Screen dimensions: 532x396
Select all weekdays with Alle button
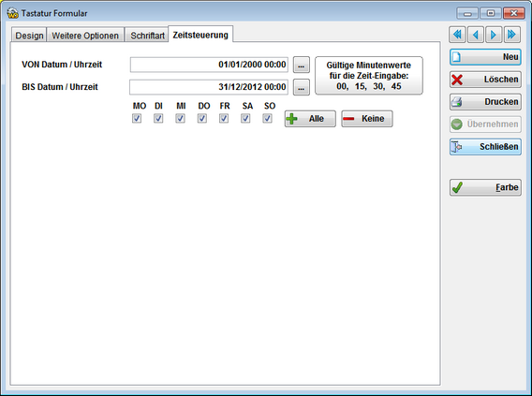click(x=310, y=119)
